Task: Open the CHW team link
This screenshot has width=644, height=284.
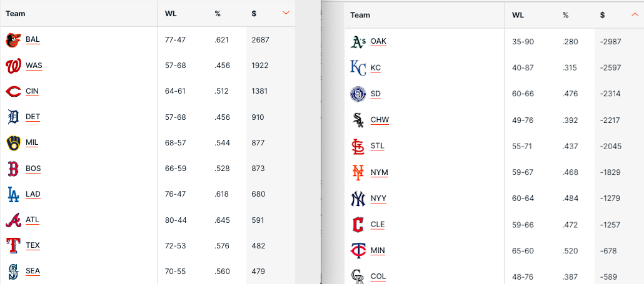Action: (x=380, y=120)
